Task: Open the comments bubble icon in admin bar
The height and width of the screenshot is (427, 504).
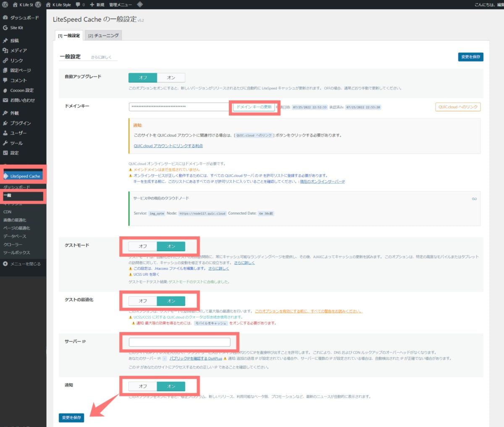Action: 78,5
